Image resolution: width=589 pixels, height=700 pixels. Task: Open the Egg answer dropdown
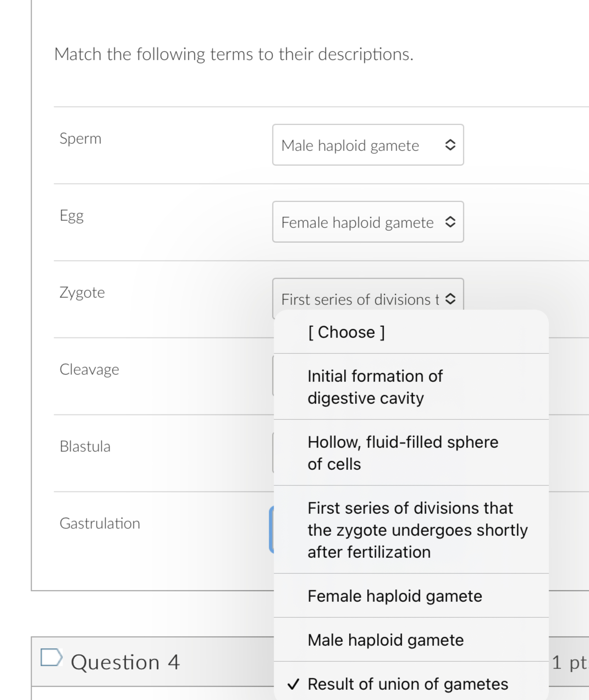tap(367, 222)
